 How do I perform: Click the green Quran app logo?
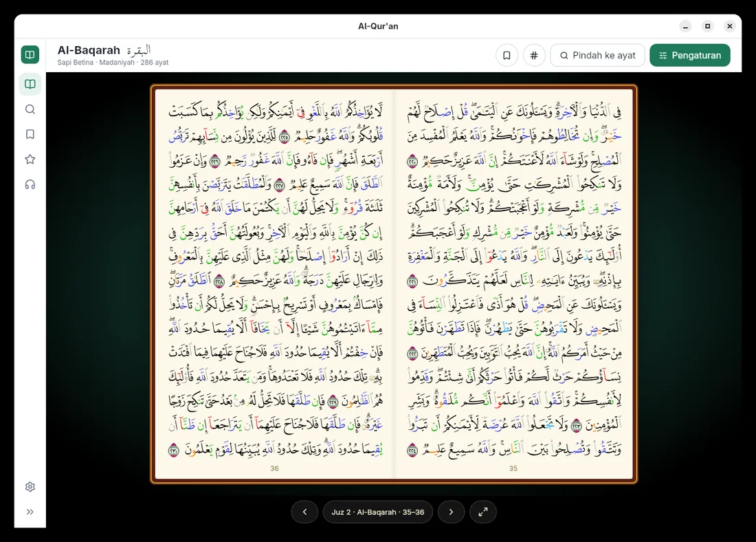pos(30,54)
